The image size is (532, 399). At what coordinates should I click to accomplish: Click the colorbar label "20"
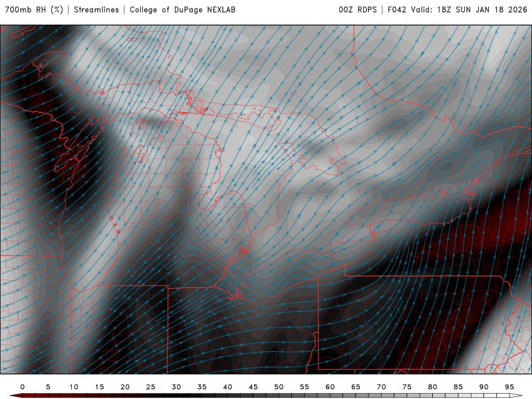125,387
